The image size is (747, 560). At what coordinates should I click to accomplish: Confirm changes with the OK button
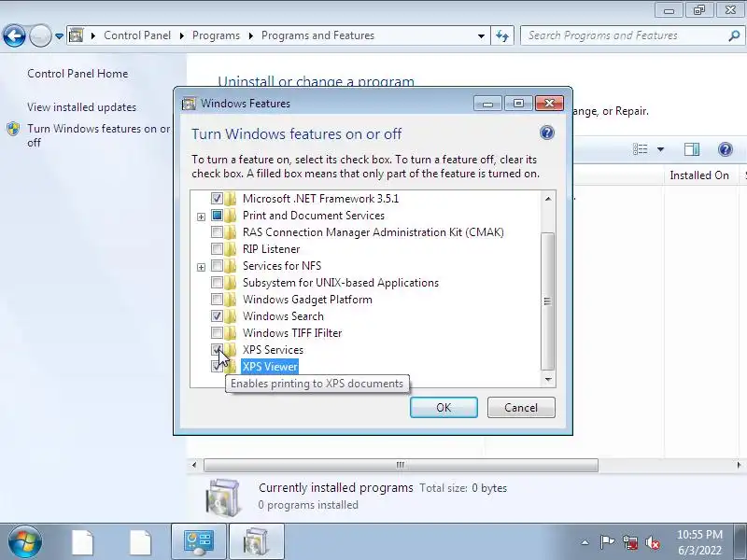click(x=444, y=408)
